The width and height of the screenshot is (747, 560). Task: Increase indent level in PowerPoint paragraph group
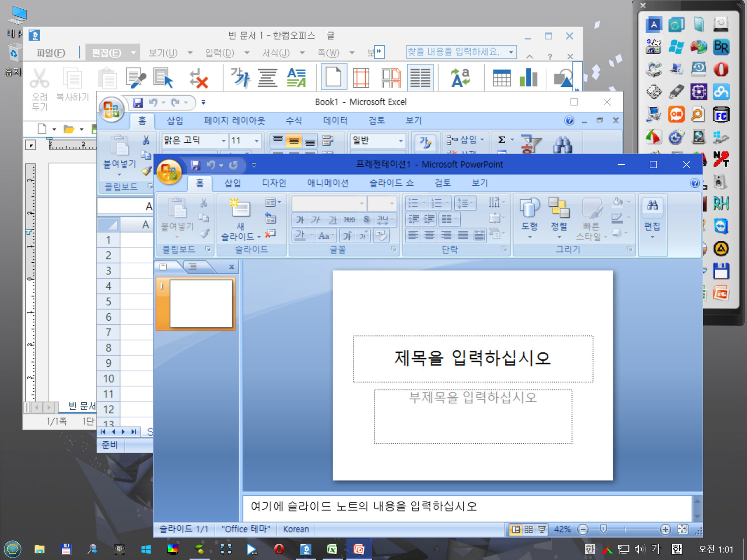tap(430, 218)
